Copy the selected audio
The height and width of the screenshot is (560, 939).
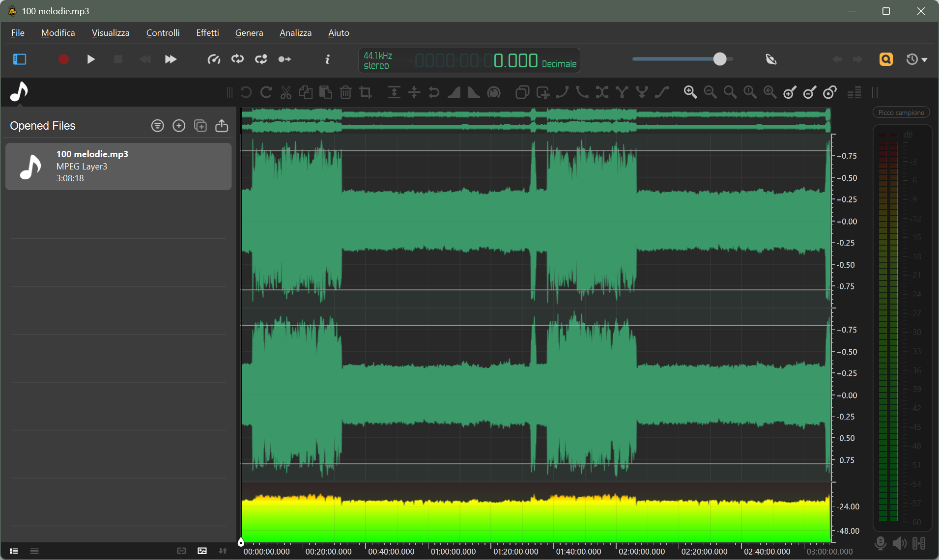[x=306, y=92]
